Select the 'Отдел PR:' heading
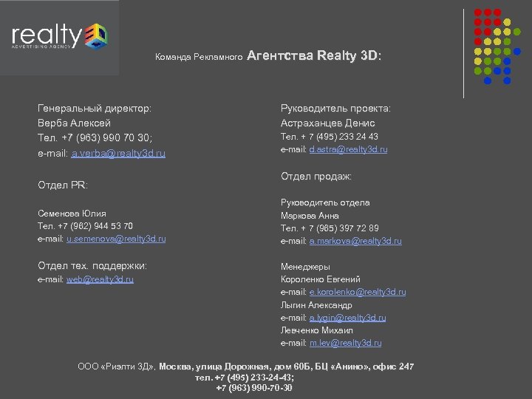The height and width of the screenshot is (399, 532). click(62, 185)
